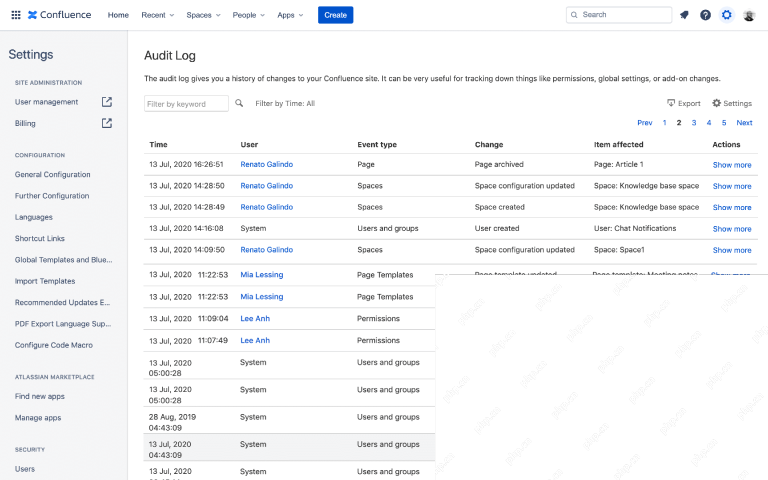Screen dimensions: 768x480
Task: Show more for the Space1 configuration row
Action: [x=732, y=250]
